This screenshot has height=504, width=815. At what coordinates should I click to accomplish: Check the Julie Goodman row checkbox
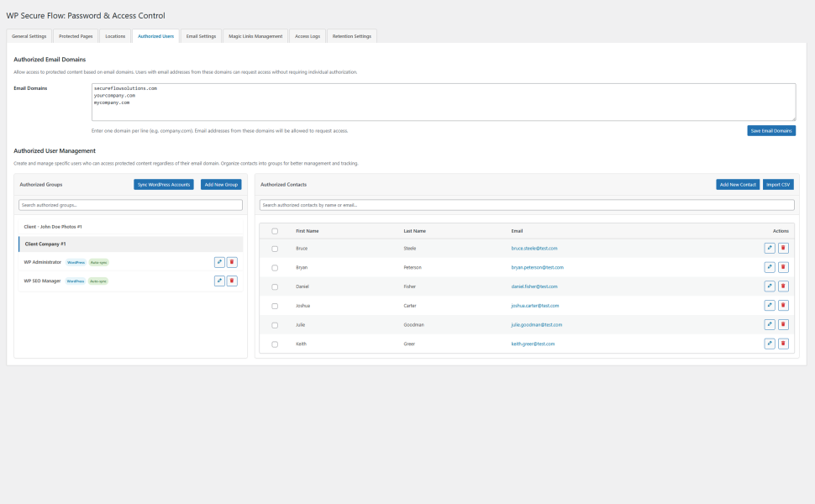[x=275, y=325]
